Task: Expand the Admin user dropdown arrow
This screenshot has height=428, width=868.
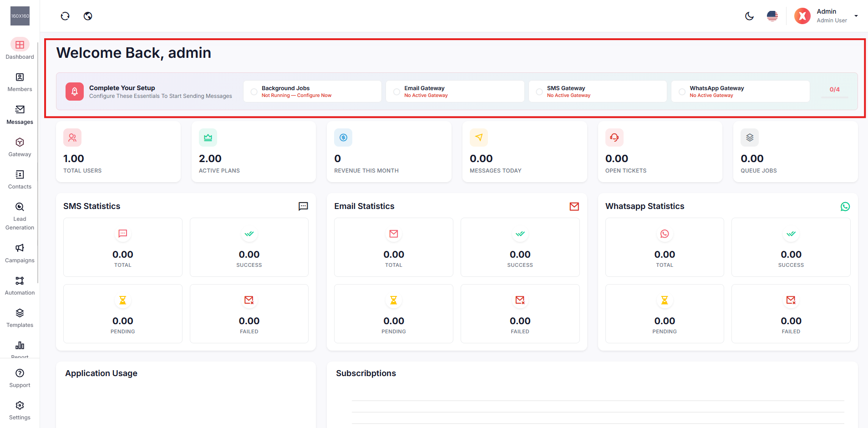Action: pyautogui.click(x=856, y=16)
